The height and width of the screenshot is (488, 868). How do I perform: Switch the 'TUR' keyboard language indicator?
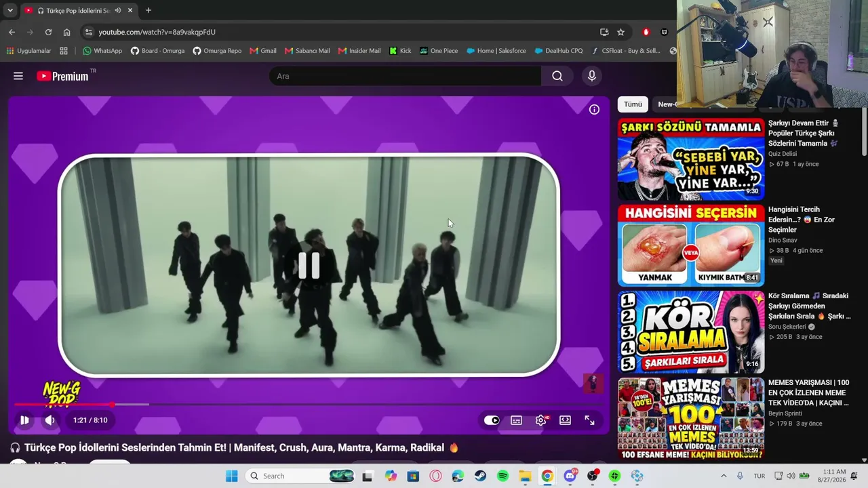pos(759,476)
